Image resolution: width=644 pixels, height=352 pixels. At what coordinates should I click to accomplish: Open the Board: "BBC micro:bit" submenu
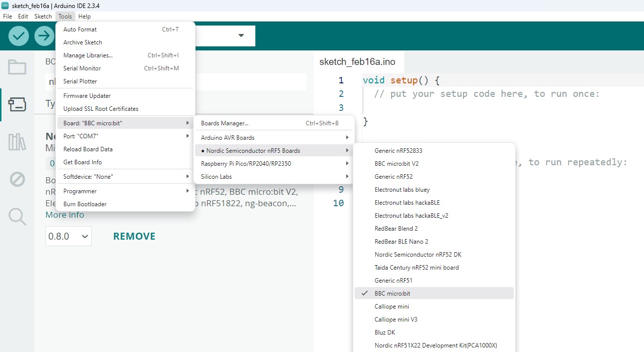coord(125,123)
